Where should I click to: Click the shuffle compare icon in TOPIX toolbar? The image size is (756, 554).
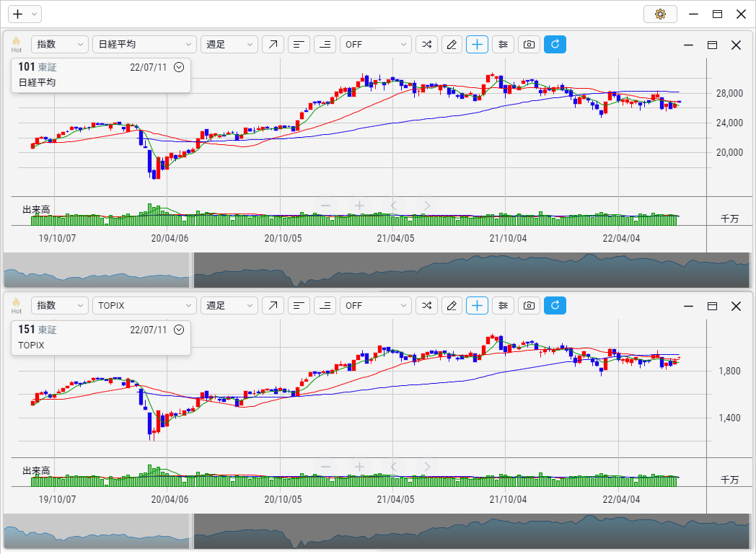click(x=427, y=306)
